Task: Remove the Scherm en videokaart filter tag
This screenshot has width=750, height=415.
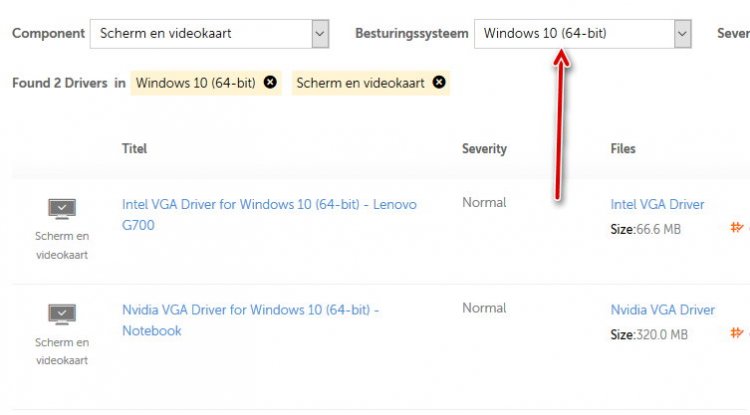Action: pos(439,82)
